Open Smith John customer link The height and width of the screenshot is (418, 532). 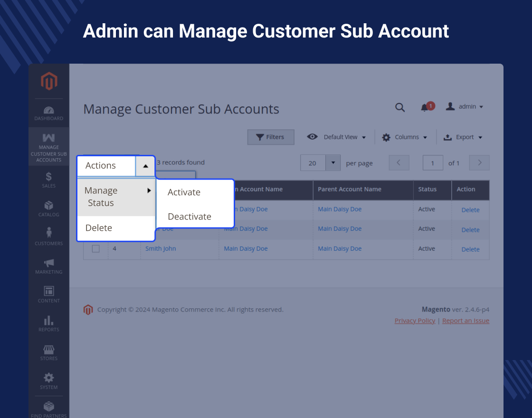(x=161, y=248)
